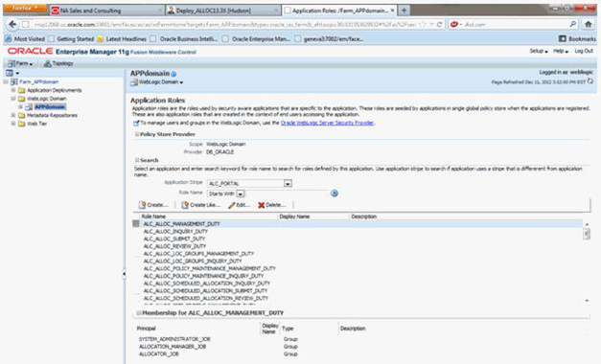
Task: Refresh page data icon beside timestamp
Action: tap(589, 81)
